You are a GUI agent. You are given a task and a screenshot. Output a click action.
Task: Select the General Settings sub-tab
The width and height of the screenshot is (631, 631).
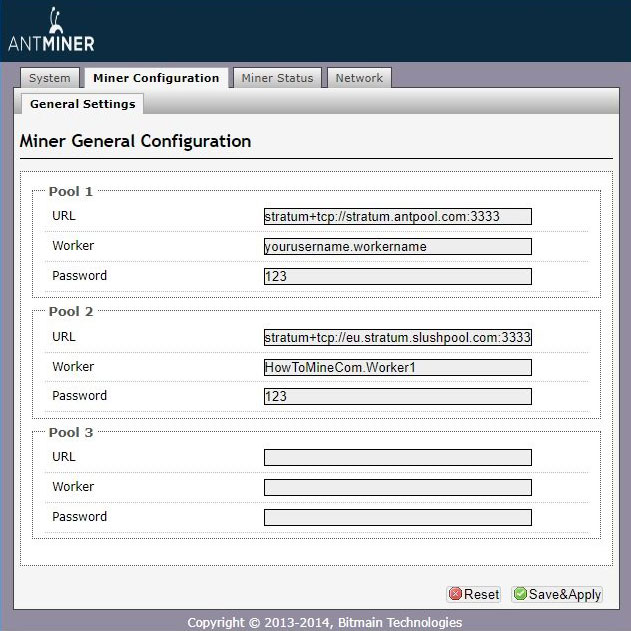tap(82, 104)
